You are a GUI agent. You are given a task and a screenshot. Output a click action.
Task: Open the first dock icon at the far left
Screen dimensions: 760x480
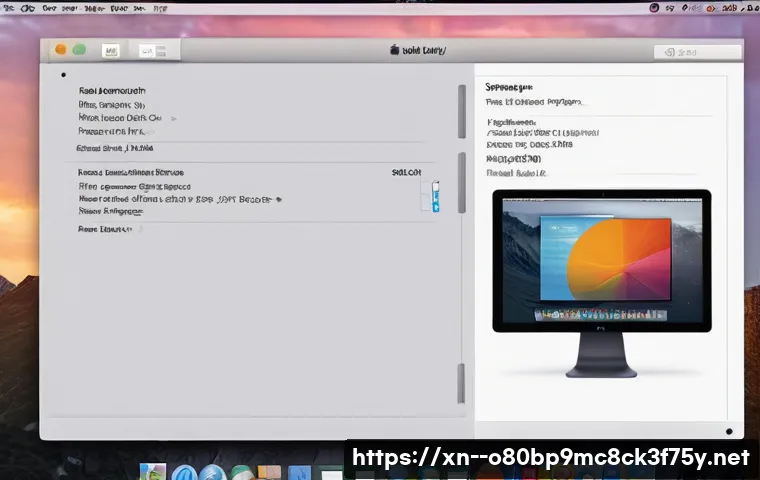pos(152,473)
